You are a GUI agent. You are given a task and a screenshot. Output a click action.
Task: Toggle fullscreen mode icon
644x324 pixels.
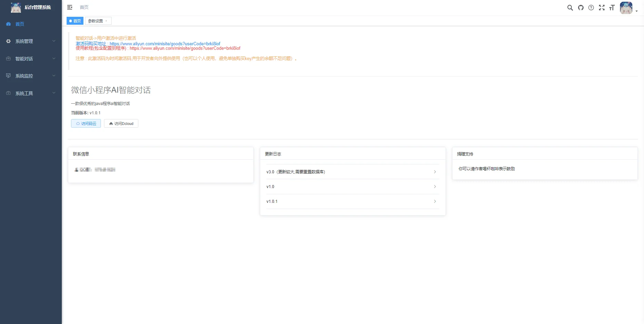click(x=601, y=8)
